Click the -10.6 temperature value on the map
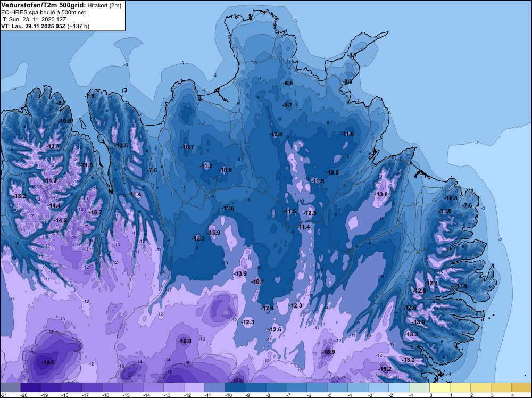This screenshot has width=532, height=398. [x=225, y=170]
